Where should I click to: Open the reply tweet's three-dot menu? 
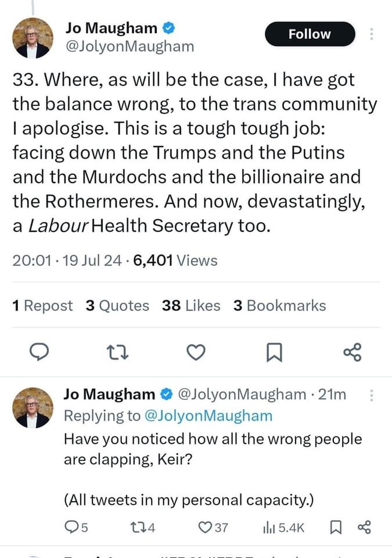pos(372,395)
